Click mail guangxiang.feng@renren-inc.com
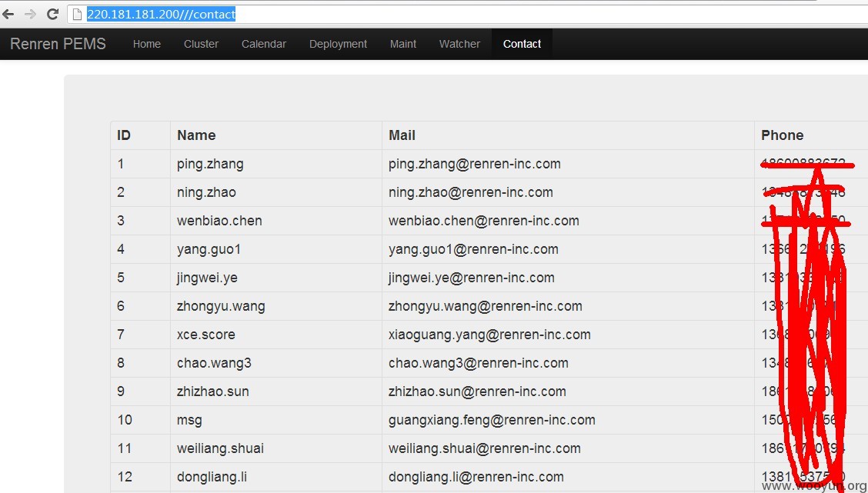Screen dimensions: 868x493 coord(492,420)
